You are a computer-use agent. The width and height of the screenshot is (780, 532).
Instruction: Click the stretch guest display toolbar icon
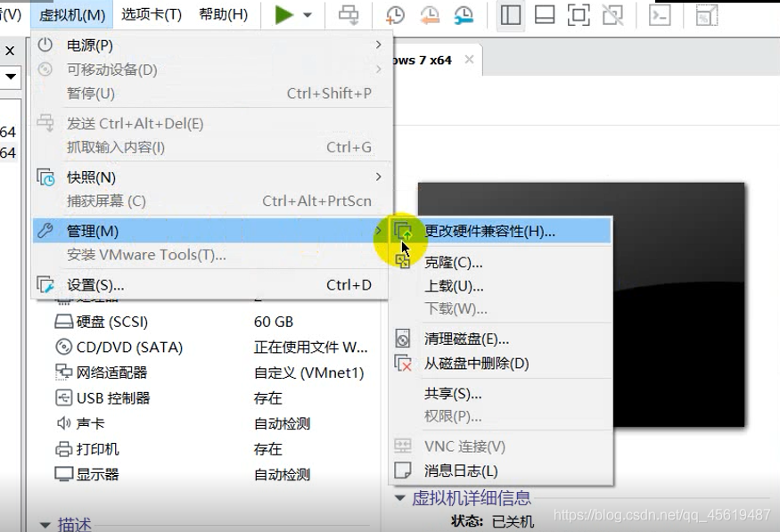pyautogui.click(x=706, y=15)
